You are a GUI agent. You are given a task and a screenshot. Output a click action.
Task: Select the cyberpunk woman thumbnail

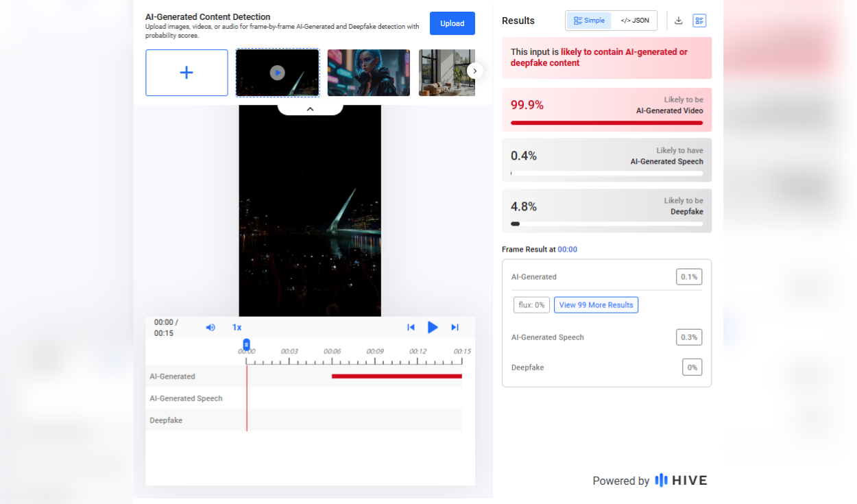click(x=369, y=73)
